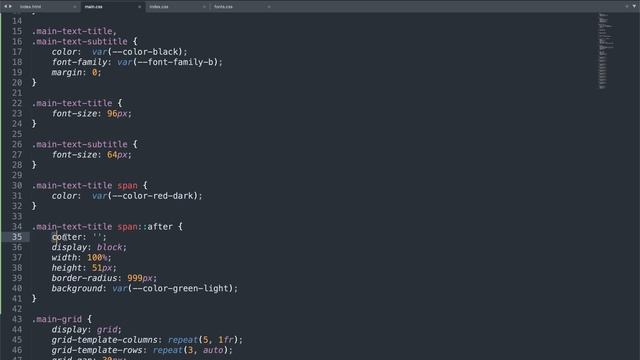640x360 pixels.
Task: Close the index.css tab
Action: pos(204,7)
